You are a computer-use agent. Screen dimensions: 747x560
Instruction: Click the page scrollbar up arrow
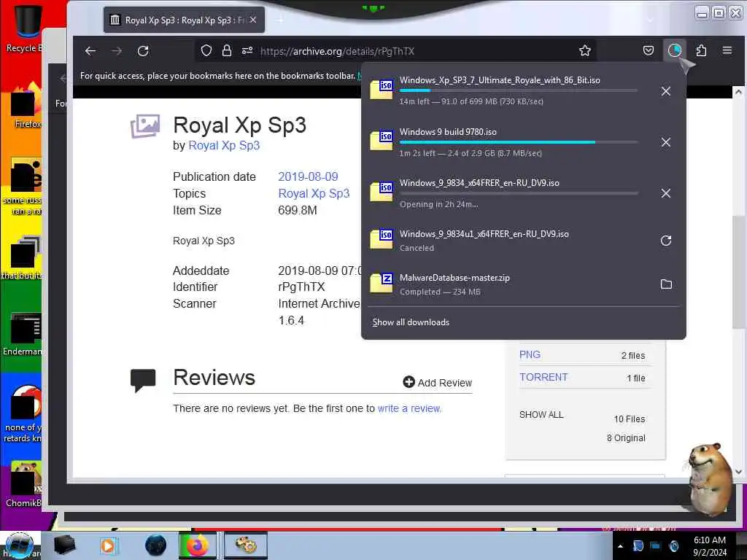coord(738,91)
